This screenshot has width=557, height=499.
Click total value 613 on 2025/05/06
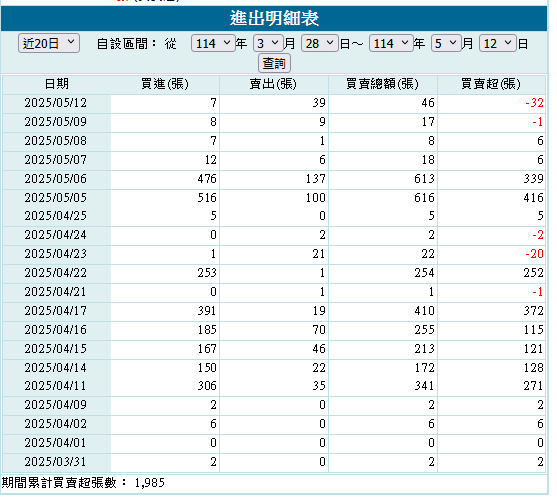point(424,179)
